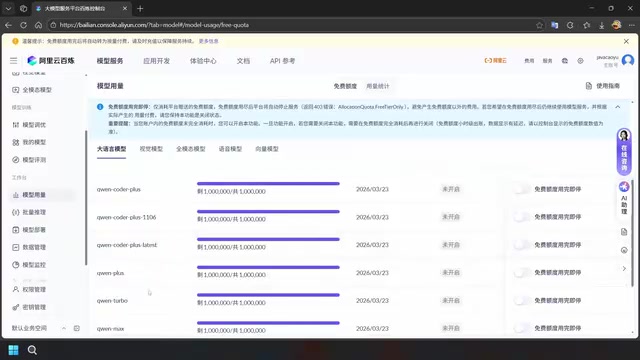640x360 pixels.
Task: Click the settings gear in page header
Action: click(580, 61)
